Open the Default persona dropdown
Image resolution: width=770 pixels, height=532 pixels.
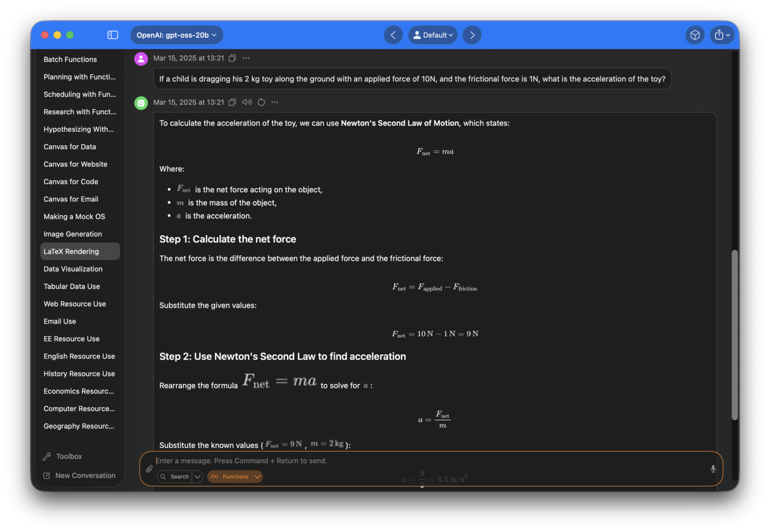point(433,35)
